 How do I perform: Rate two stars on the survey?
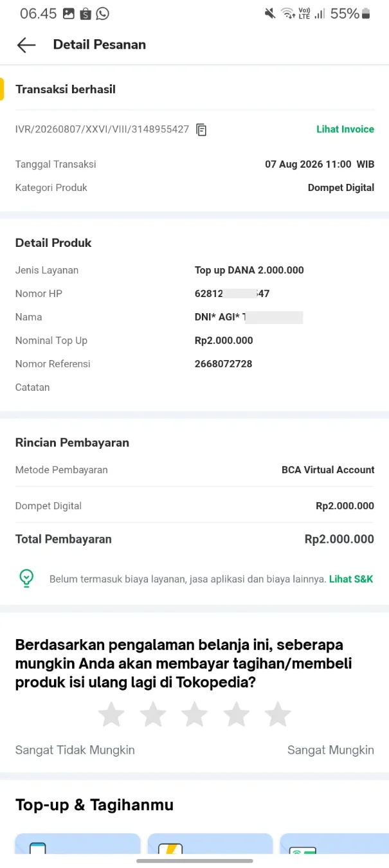(x=153, y=714)
